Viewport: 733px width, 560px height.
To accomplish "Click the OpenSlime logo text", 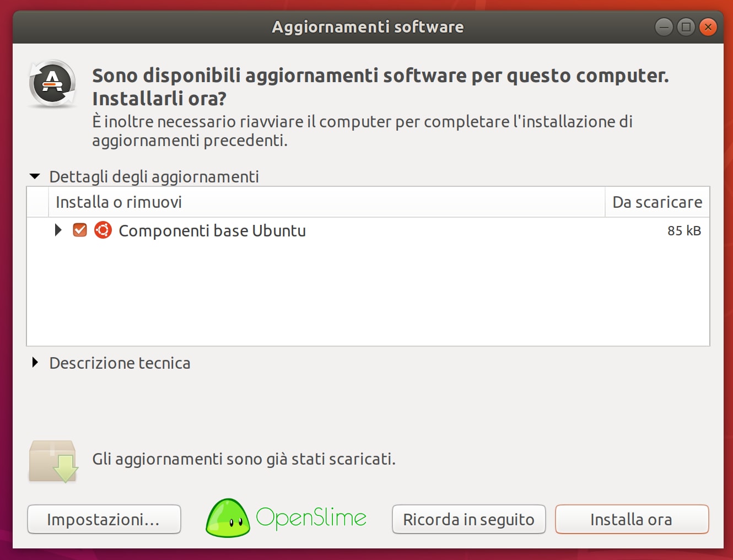I will pyautogui.click(x=311, y=518).
